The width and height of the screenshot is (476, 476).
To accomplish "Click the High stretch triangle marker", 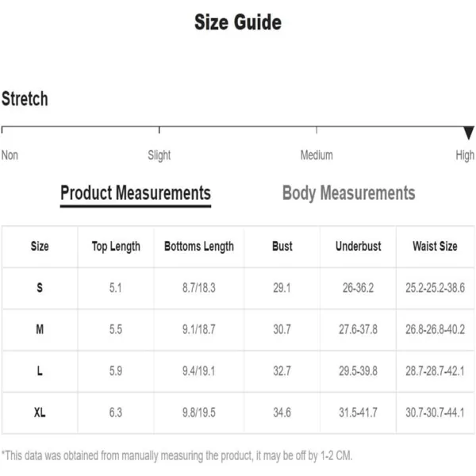I will pyautogui.click(x=469, y=132).
